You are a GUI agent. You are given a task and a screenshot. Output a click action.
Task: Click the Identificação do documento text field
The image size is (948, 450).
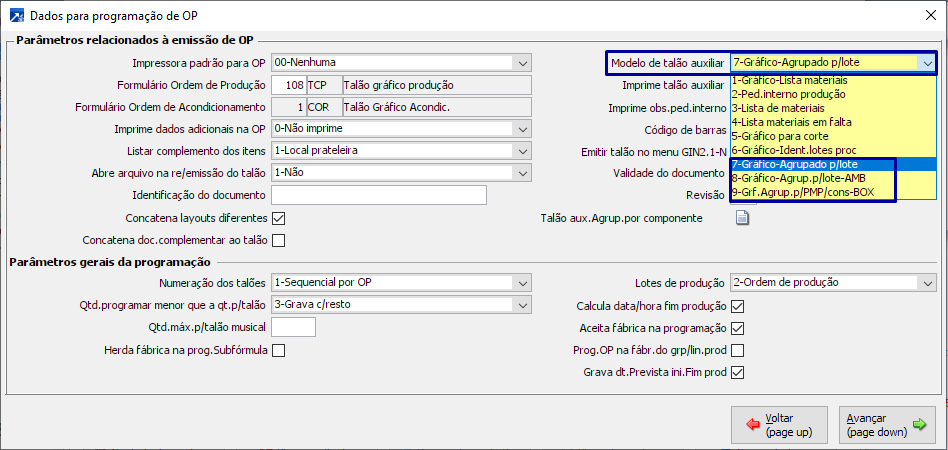click(x=379, y=195)
